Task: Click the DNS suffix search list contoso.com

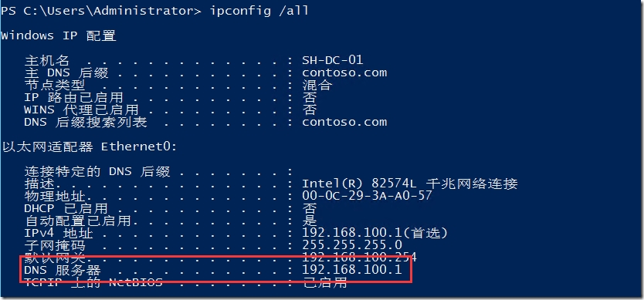Action: pos(344,122)
